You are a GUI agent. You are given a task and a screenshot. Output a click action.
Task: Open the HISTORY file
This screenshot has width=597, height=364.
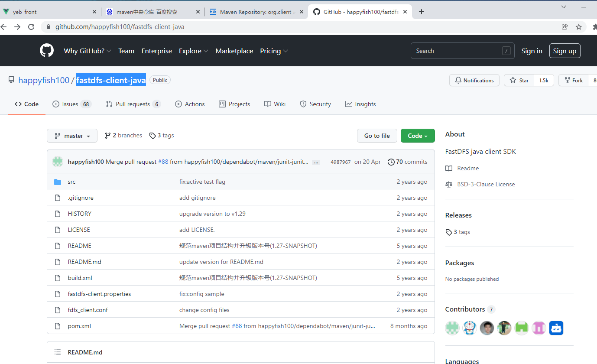(x=80, y=214)
